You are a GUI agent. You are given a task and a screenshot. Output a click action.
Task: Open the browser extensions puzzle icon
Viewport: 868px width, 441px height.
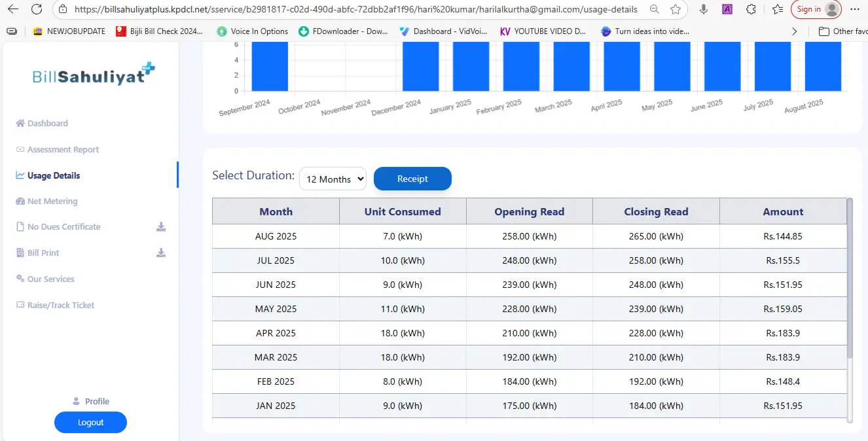pos(751,9)
